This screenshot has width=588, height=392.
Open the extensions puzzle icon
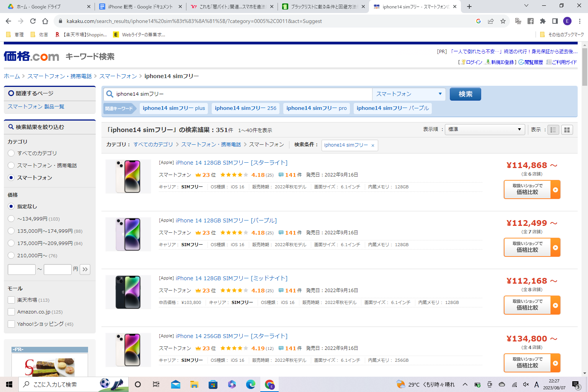(543, 21)
